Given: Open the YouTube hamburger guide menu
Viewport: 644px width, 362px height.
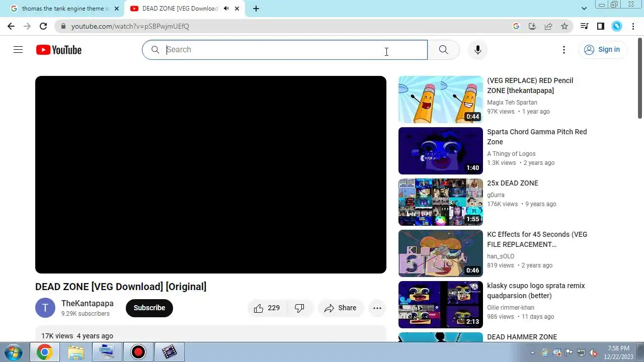Looking at the screenshot, I should tap(18, 49).
